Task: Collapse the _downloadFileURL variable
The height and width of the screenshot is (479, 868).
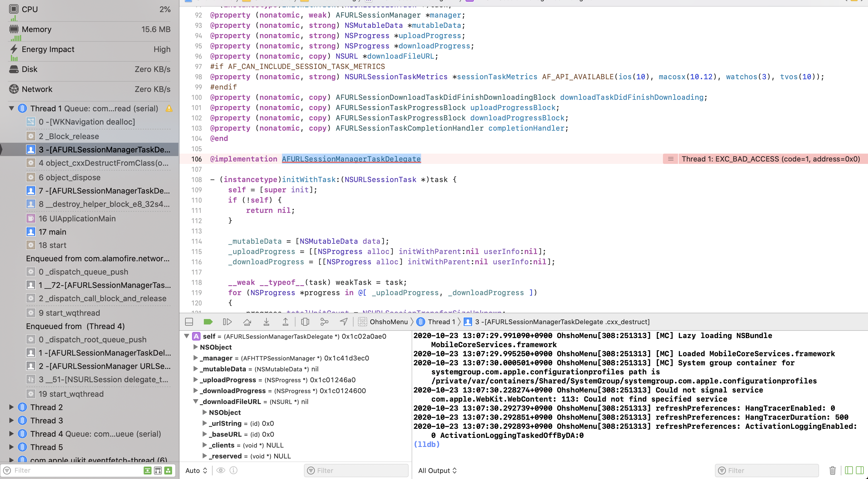Action: [195, 401]
